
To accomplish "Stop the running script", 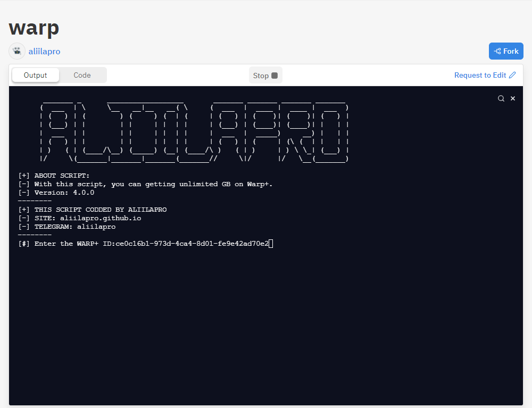I will point(265,76).
